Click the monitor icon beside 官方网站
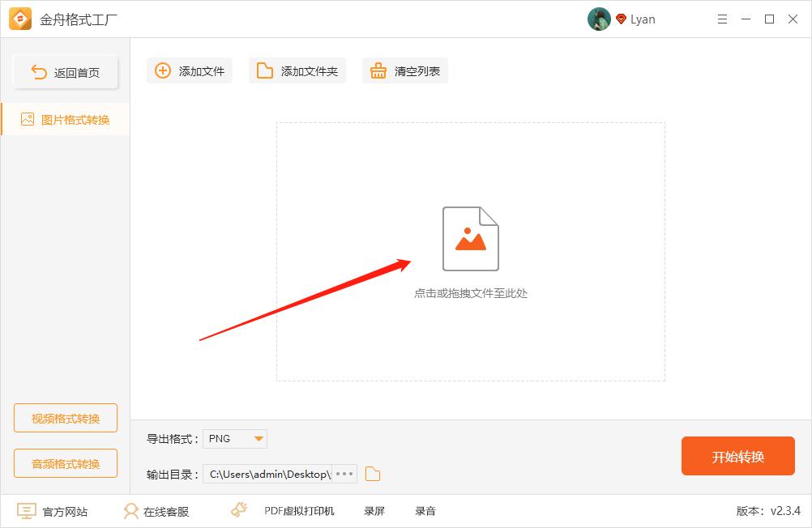The width and height of the screenshot is (812, 528). [27, 510]
